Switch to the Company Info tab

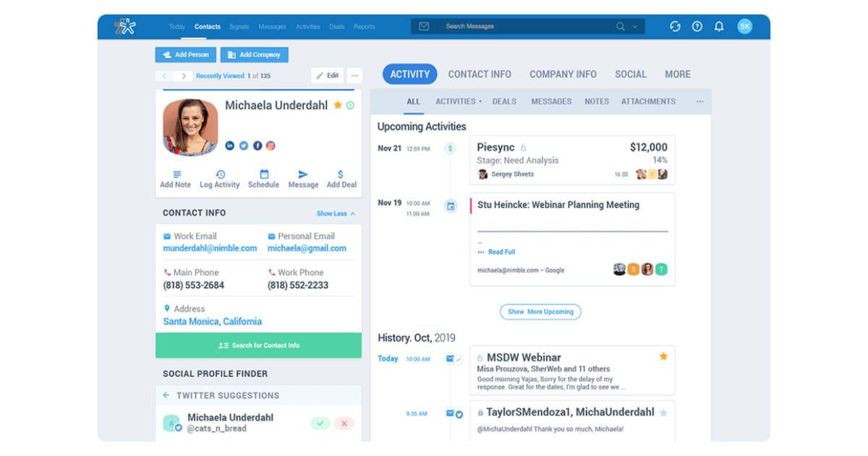click(563, 74)
